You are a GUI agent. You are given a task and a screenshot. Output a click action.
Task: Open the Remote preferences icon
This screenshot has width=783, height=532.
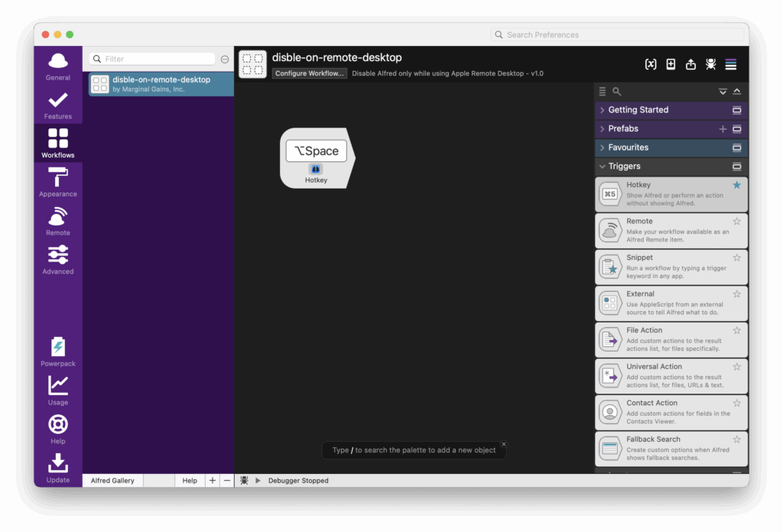coord(58,221)
